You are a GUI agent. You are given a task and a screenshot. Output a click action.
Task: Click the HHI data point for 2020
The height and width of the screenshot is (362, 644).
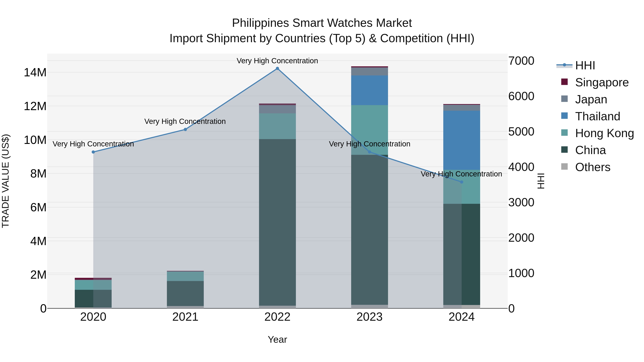coord(93,152)
